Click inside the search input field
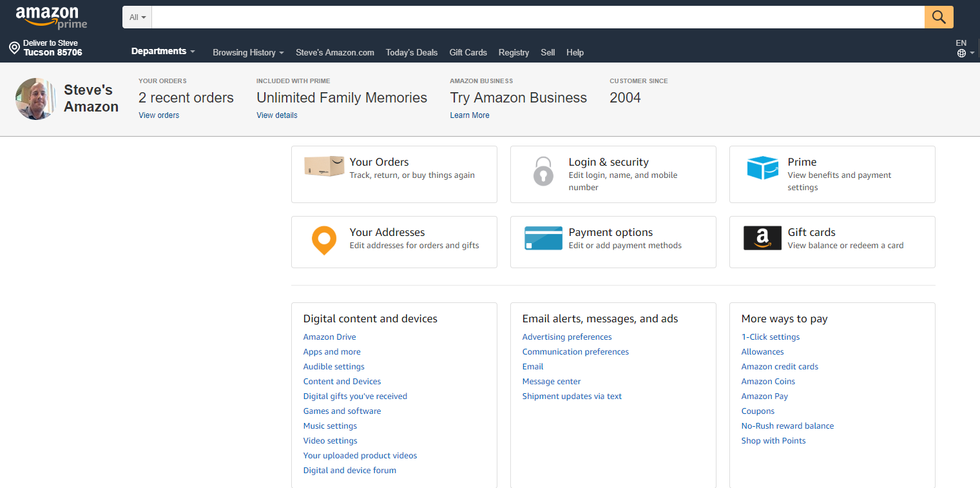 538,17
